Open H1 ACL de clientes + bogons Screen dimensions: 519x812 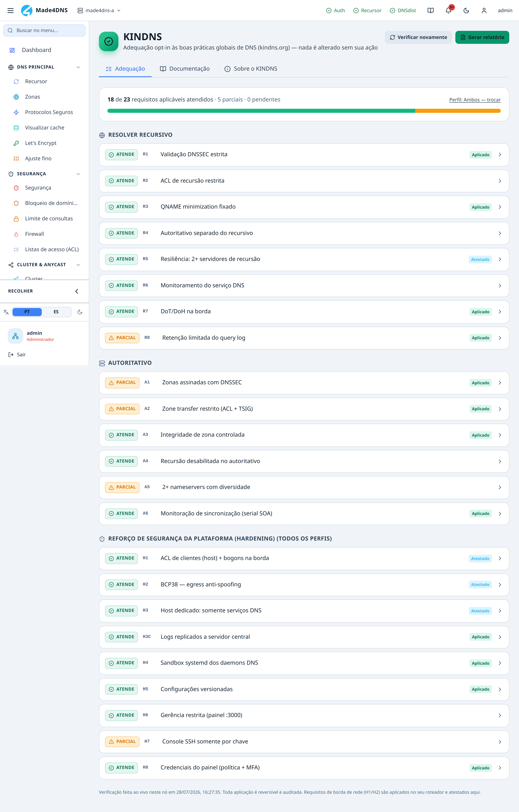pyautogui.click(x=304, y=558)
